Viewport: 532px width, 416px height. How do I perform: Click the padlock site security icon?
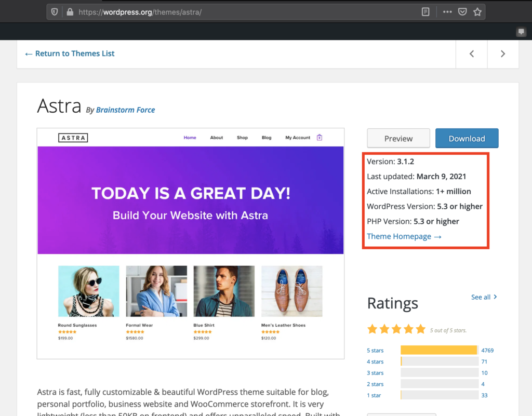click(x=70, y=12)
